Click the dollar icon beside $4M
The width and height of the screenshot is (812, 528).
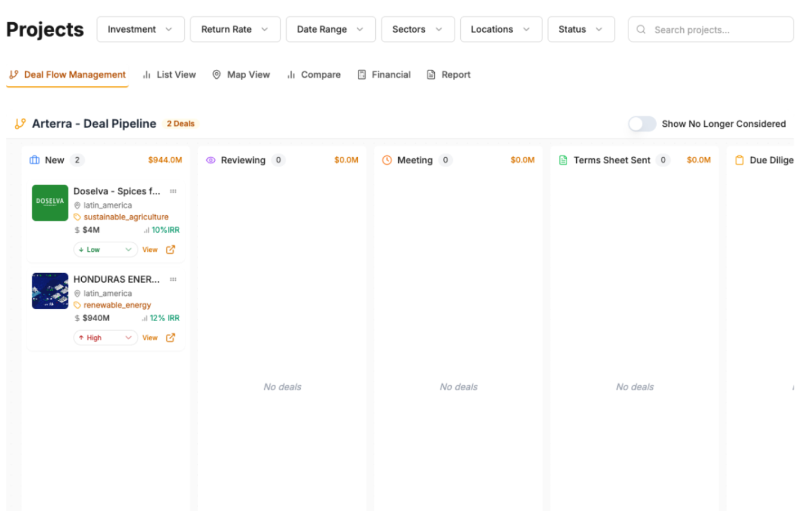pyautogui.click(x=77, y=230)
